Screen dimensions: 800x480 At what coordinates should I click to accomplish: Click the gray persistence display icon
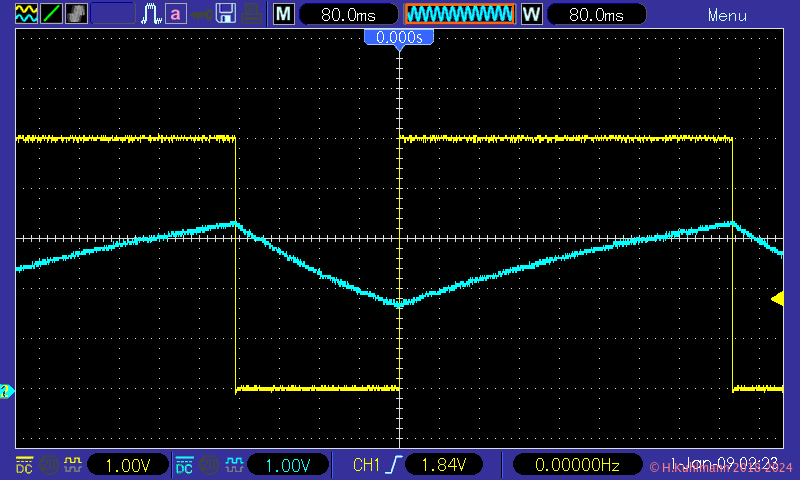(x=76, y=14)
